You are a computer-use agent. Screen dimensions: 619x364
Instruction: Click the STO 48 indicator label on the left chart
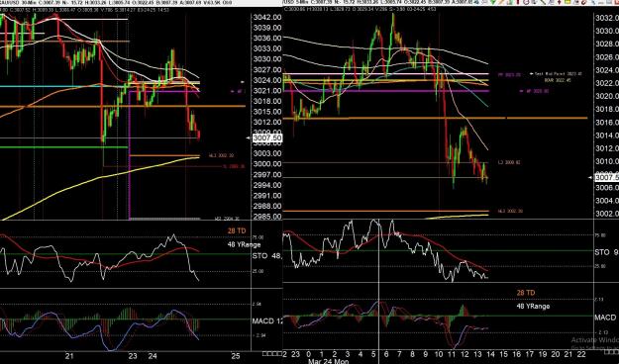click(x=267, y=256)
